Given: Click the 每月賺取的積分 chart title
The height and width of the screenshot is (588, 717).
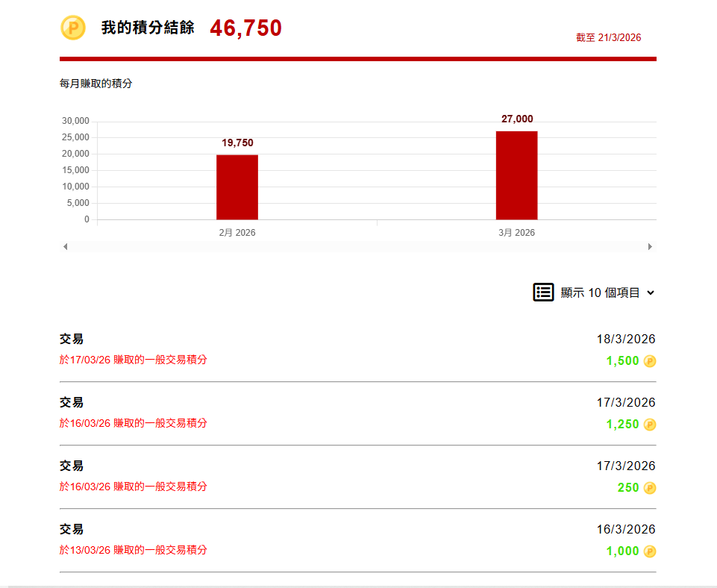Looking at the screenshot, I should point(96,84).
